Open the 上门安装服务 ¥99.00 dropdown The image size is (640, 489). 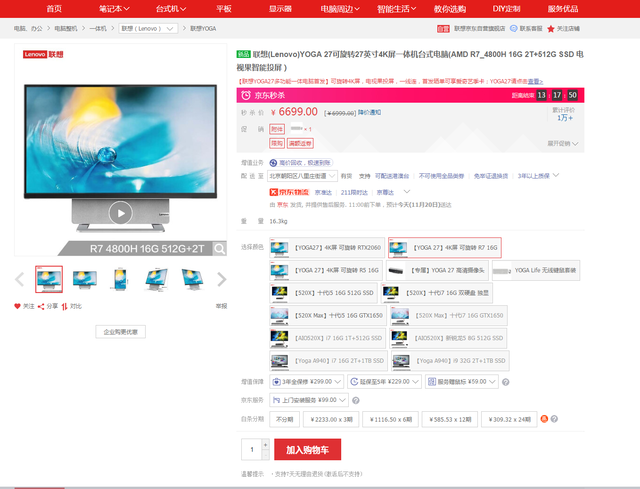tap(309, 400)
